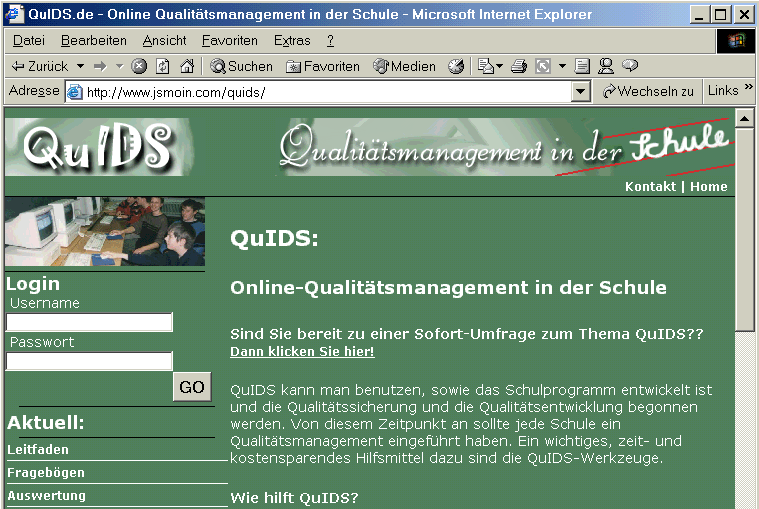Expand the Links toolbar chevron
Viewport: 759px width, 509px height.
point(748,87)
